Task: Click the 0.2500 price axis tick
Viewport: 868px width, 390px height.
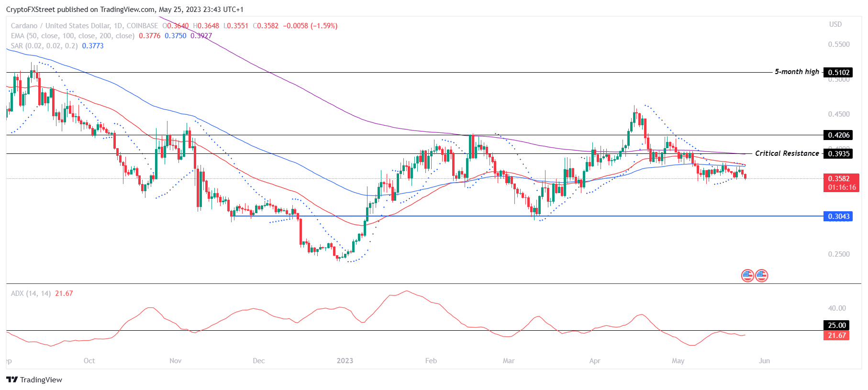Action: pos(839,254)
